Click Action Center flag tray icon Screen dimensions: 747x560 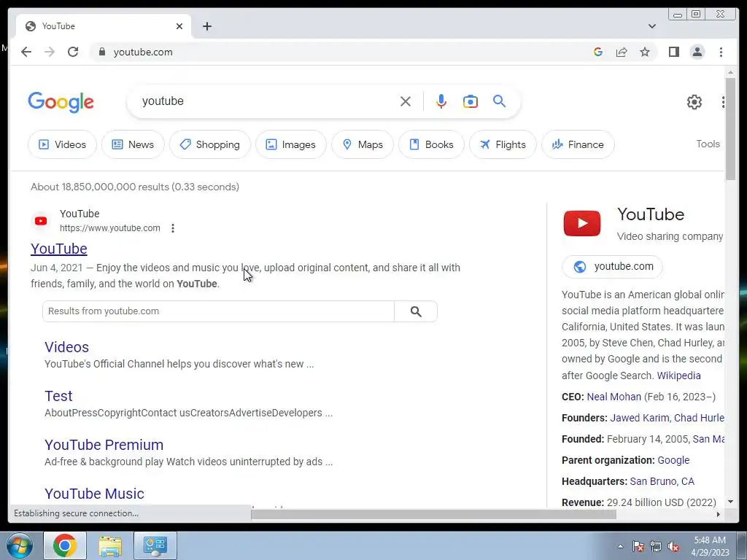point(638,546)
